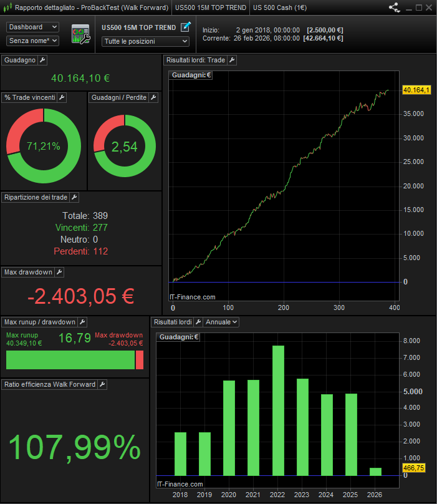This screenshot has width=437, height=504.
Task: Click the Max drawdown panel wrench
Action: pyautogui.click(x=60, y=272)
